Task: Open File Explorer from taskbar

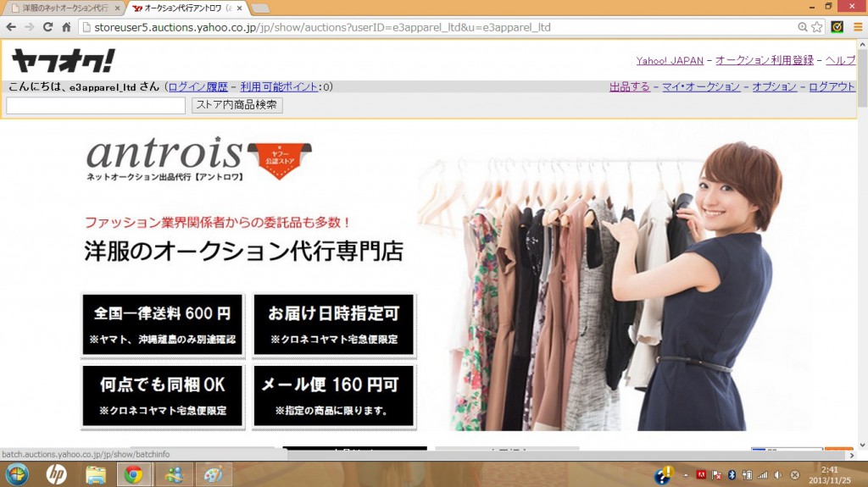Action: click(96, 474)
